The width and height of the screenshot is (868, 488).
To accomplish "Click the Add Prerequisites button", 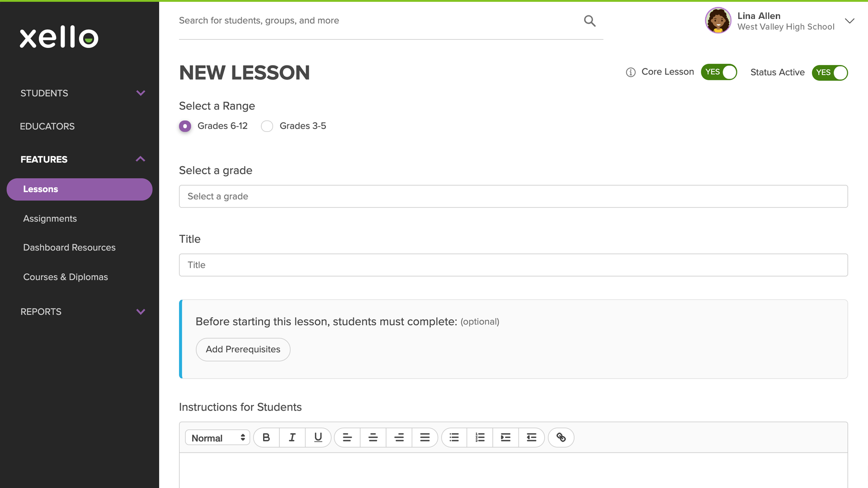I will 243,350.
